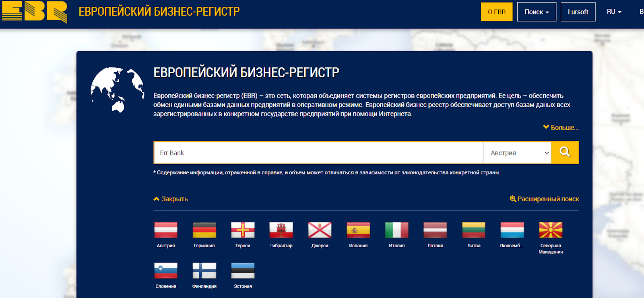The height and width of the screenshot is (298, 644).
Task: Select the Jersey flag icon
Action: pos(320,230)
